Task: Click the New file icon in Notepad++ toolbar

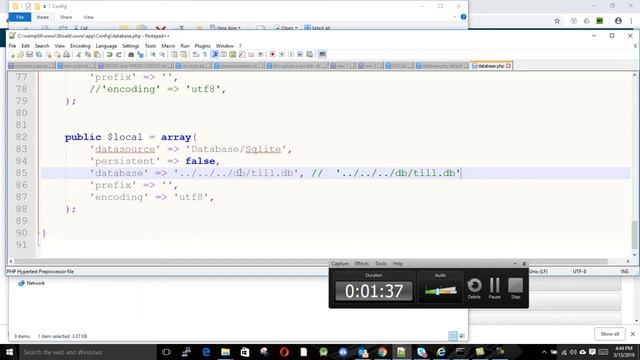Action: click(x=13, y=55)
